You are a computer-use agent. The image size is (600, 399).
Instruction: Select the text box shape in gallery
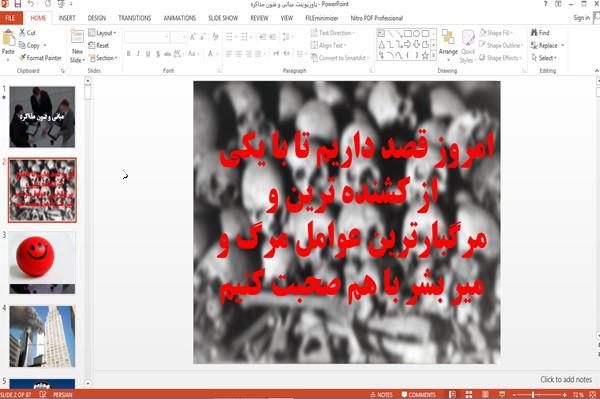(x=382, y=34)
